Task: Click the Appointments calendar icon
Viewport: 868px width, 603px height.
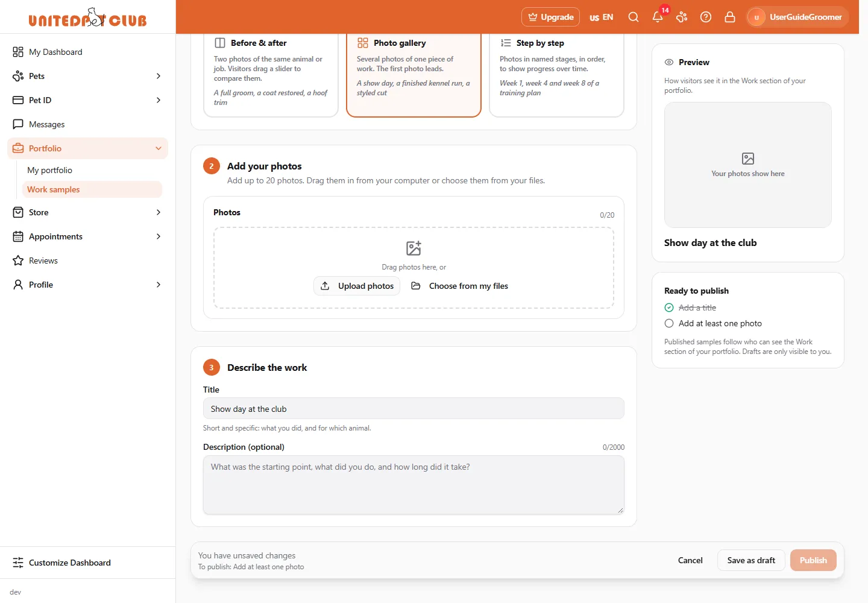Action: click(x=18, y=236)
